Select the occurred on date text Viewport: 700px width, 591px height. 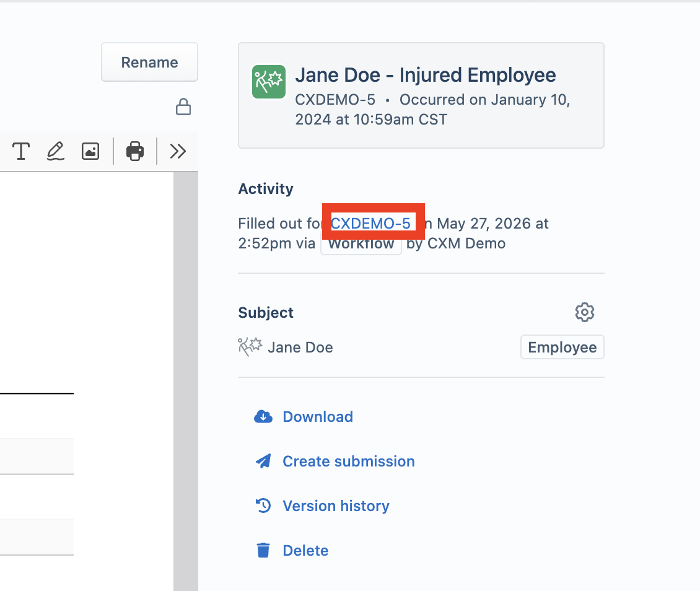(x=432, y=110)
